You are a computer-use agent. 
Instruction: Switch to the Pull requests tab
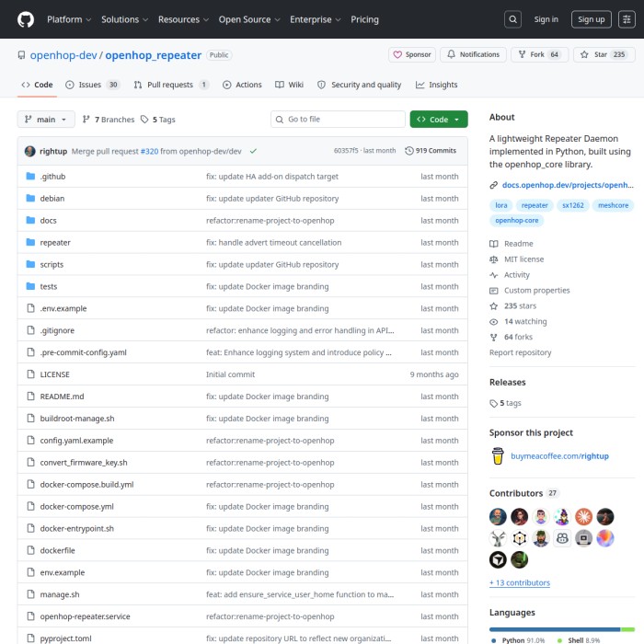pyautogui.click(x=171, y=85)
